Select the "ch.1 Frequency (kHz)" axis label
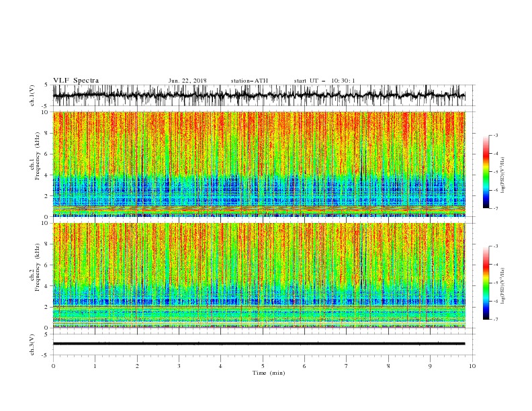The width and height of the screenshot is (532, 411). (35, 156)
